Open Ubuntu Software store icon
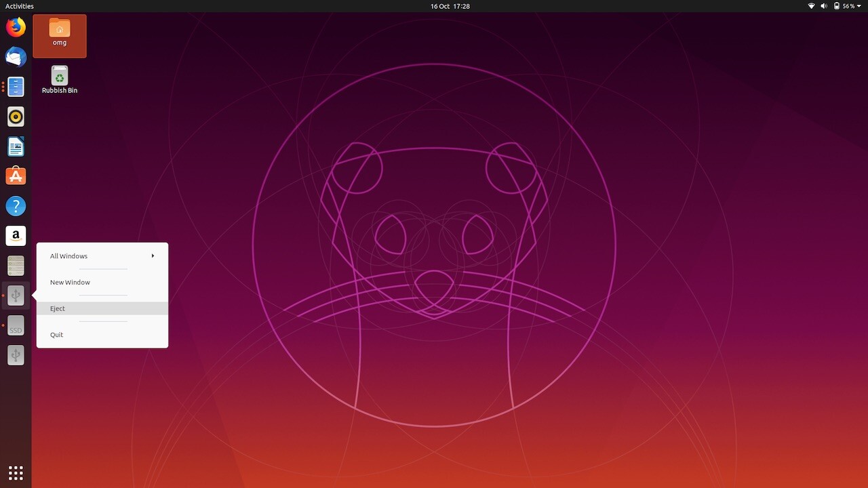 [16, 176]
